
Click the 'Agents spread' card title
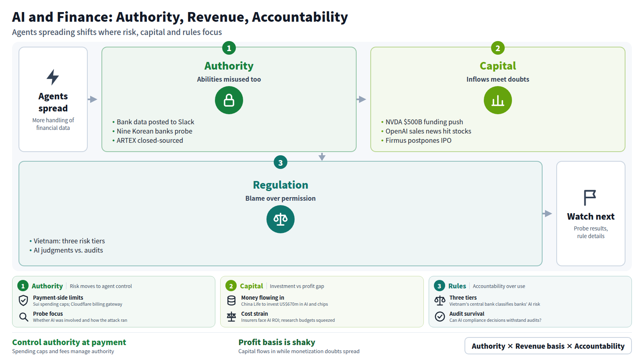[x=53, y=102]
